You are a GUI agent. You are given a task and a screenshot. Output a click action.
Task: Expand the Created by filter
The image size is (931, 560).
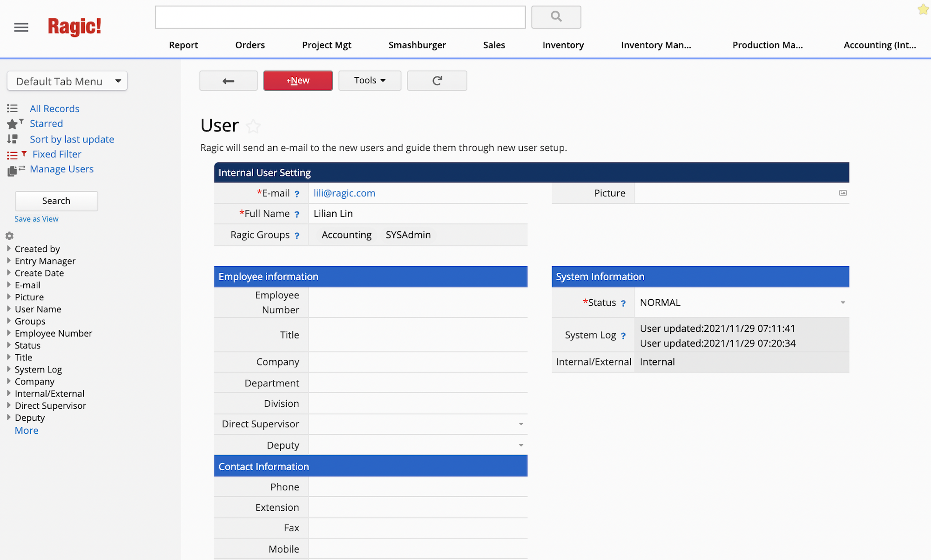tap(8, 249)
